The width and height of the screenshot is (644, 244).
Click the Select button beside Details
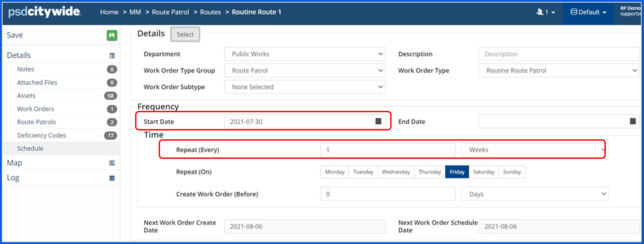[x=185, y=35]
